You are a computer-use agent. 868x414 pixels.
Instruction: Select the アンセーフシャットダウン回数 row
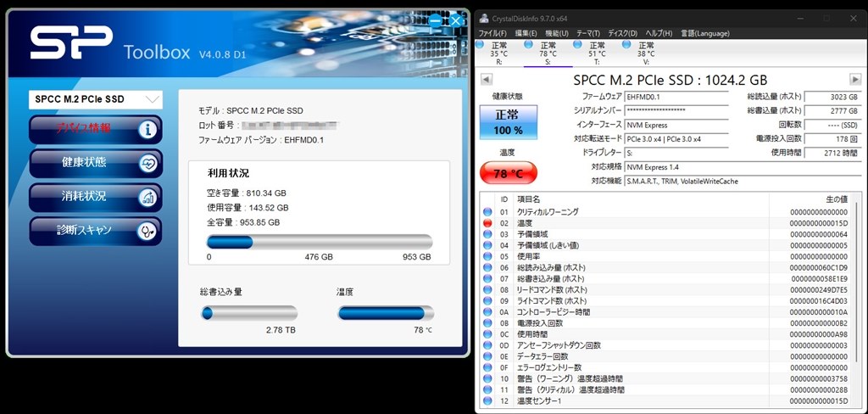666,344
